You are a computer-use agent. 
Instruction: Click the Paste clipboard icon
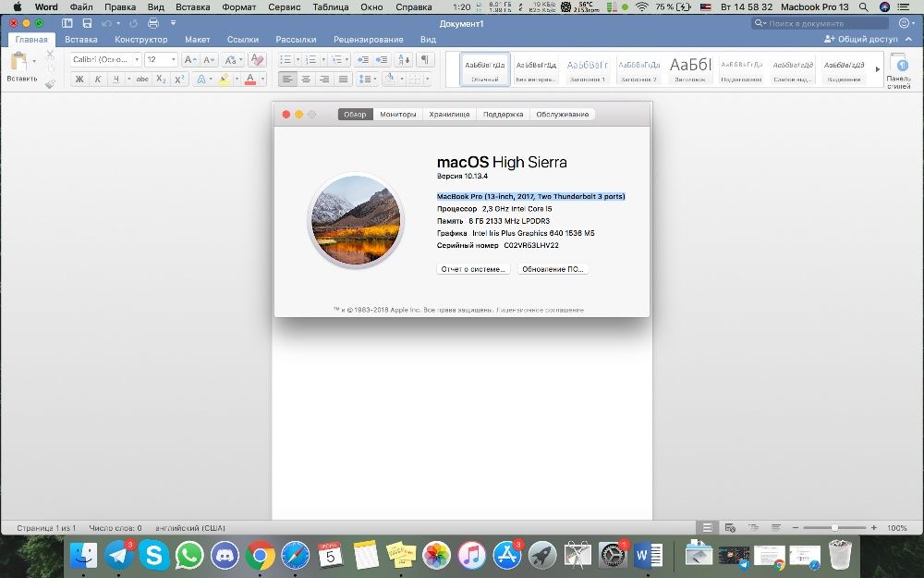point(18,62)
